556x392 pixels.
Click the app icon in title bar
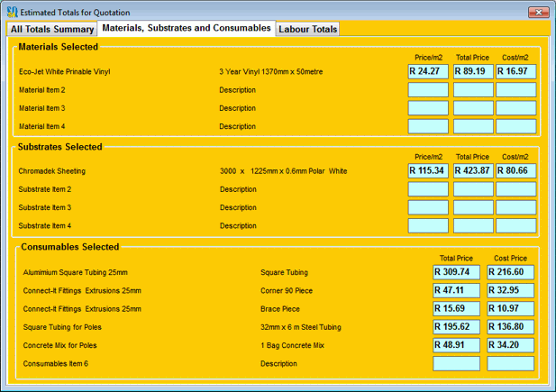(x=12, y=13)
